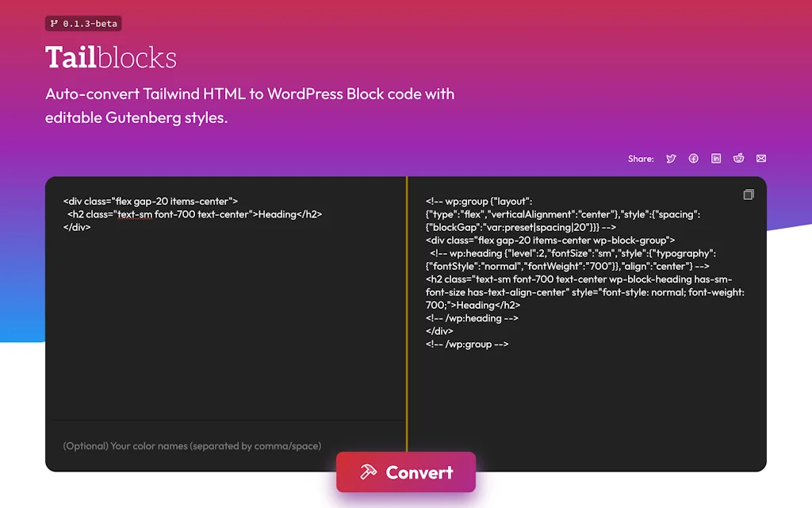Click the 0.1.3-beta version badge

(83, 23)
